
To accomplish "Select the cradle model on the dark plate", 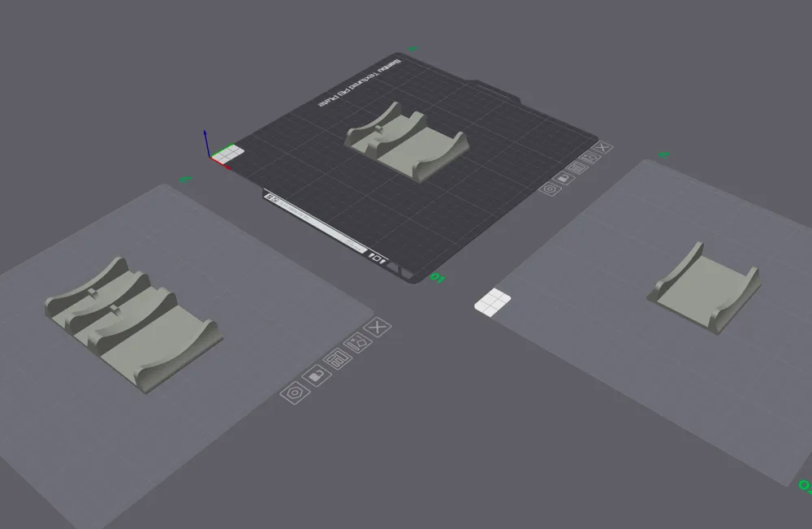I will point(406,145).
